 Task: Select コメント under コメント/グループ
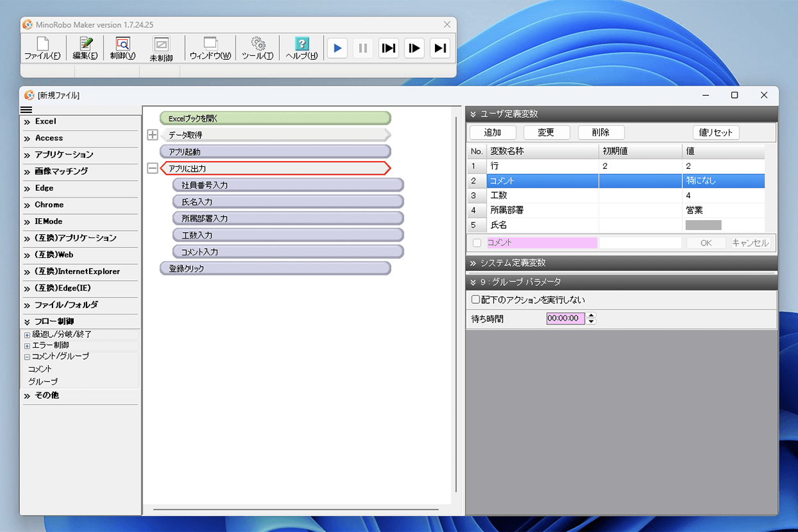[40, 369]
